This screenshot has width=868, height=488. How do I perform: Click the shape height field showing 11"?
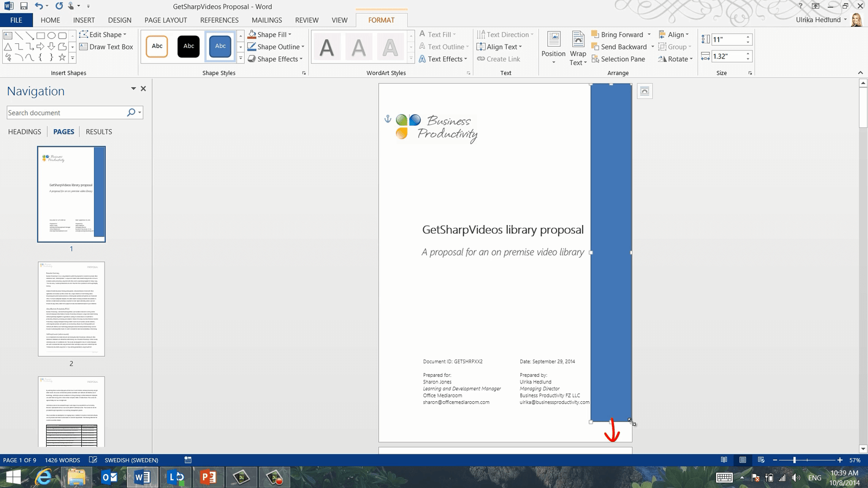click(x=727, y=40)
